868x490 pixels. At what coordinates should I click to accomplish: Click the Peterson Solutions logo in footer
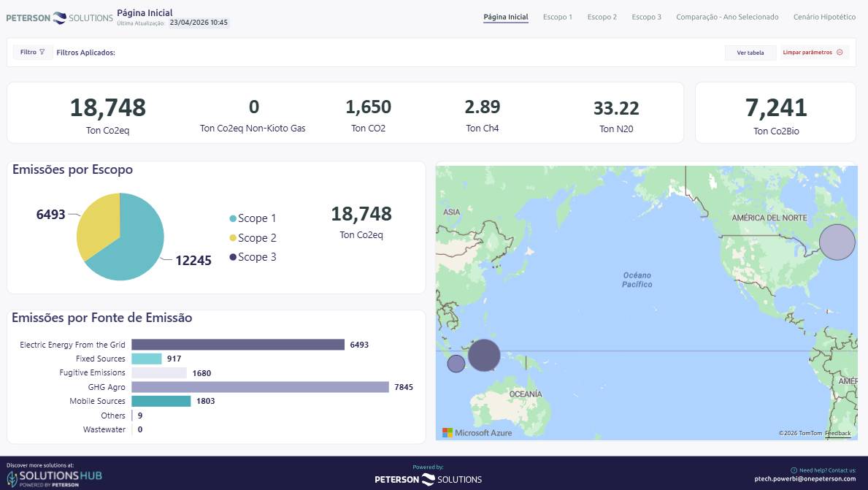tap(428, 480)
